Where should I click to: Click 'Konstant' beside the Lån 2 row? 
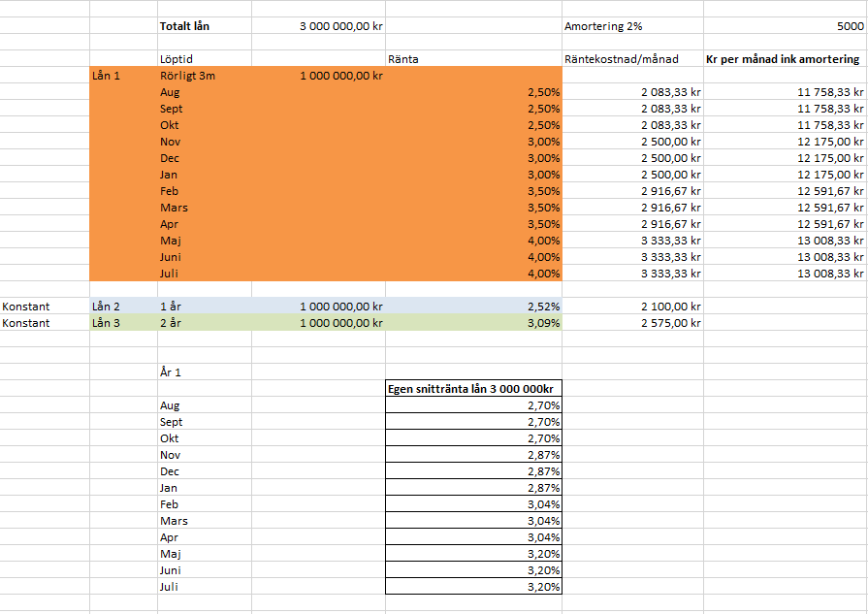click(x=26, y=307)
